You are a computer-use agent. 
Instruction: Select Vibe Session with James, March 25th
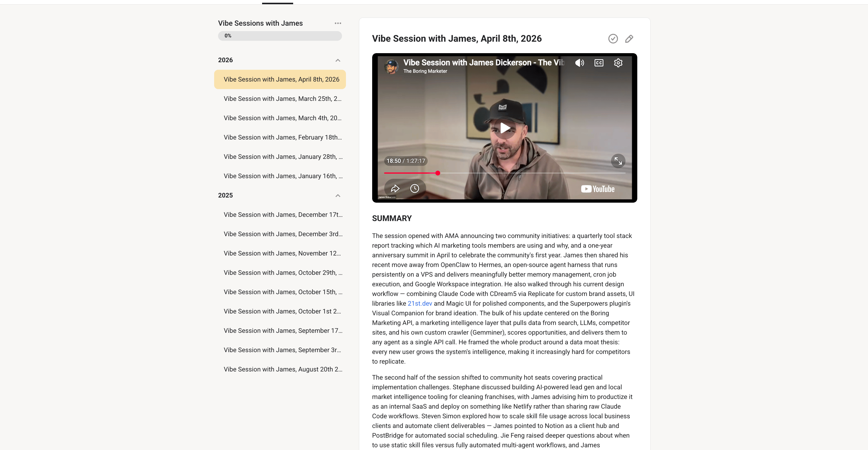pyautogui.click(x=282, y=98)
